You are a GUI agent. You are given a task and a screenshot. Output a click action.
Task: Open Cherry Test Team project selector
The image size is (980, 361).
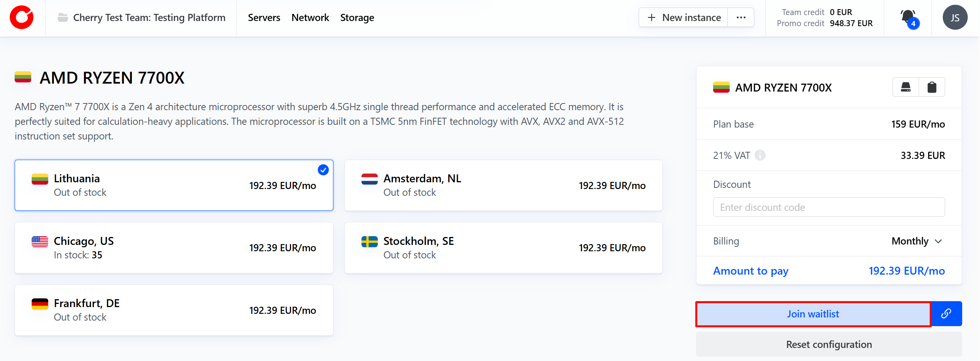pyautogui.click(x=149, y=18)
